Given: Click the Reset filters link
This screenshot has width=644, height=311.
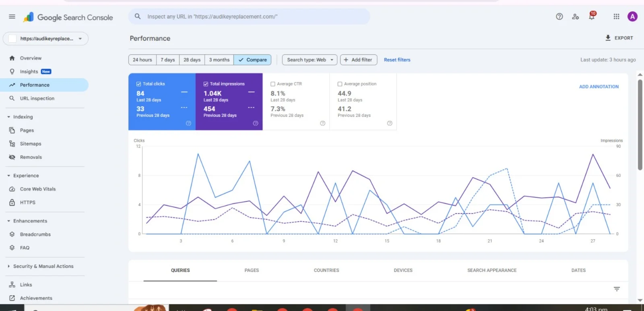Looking at the screenshot, I should click(x=397, y=60).
